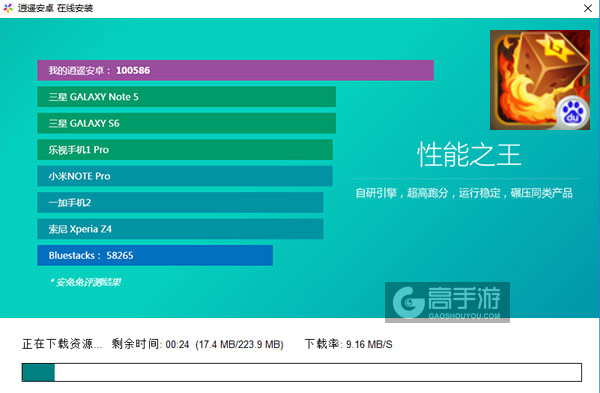Click the 安兔兔评测结果 footnote
This screenshot has height=393, width=600.
pos(85,282)
